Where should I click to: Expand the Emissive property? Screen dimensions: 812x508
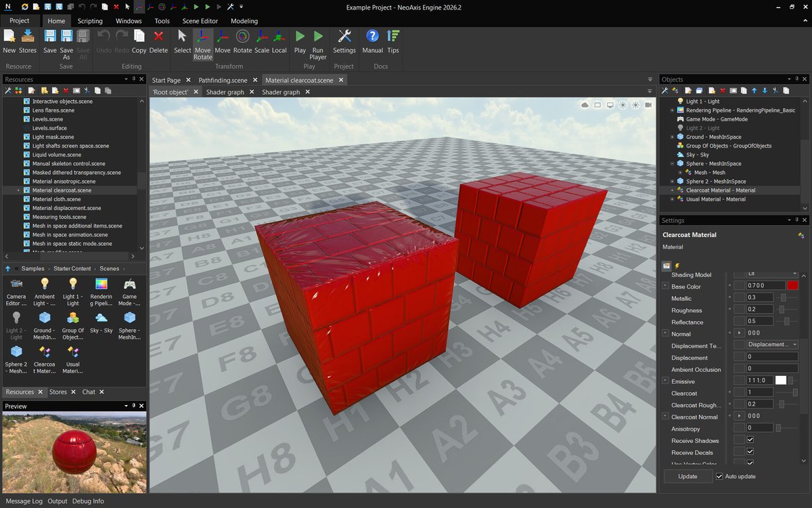pyautogui.click(x=665, y=381)
